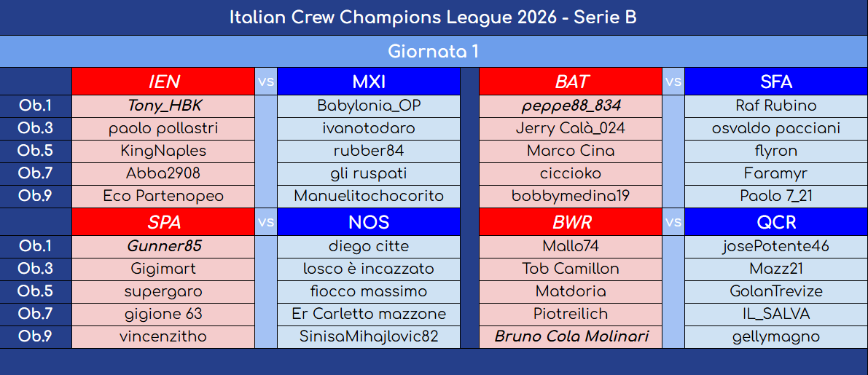Click the vs label between BWR and QCR
Viewport: 868px width, 375px height.
[x=673, y=222]
